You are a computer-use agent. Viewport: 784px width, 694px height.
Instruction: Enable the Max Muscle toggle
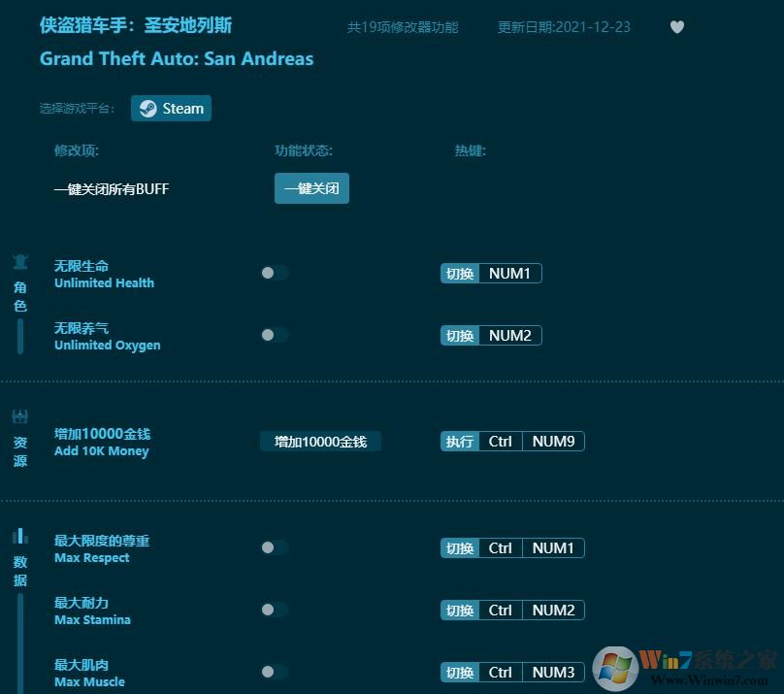coord(274,671)
